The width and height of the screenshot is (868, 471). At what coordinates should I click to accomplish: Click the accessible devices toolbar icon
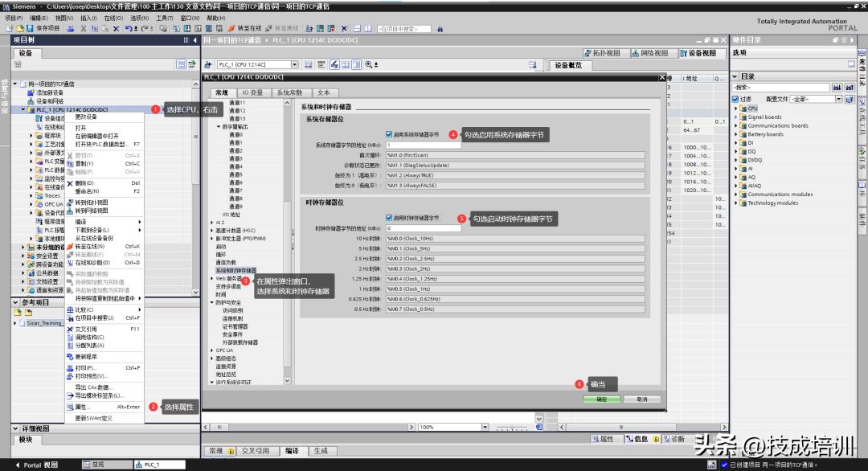coord(309,28)
